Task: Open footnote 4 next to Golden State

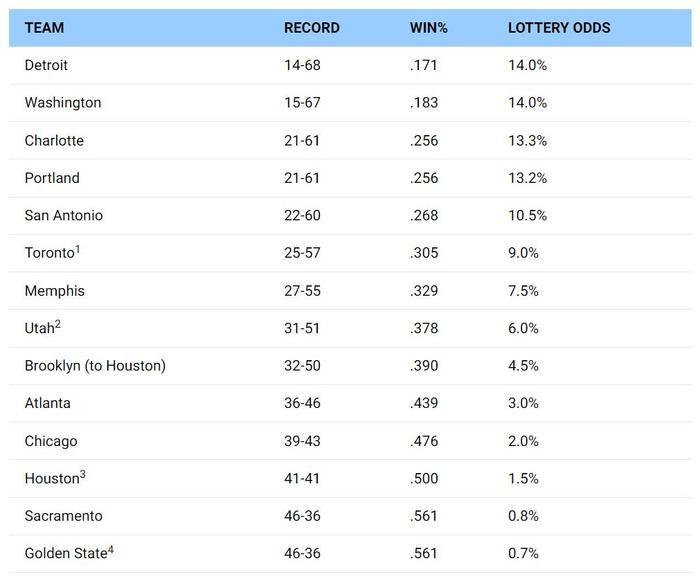Action: tap(111, 549)
